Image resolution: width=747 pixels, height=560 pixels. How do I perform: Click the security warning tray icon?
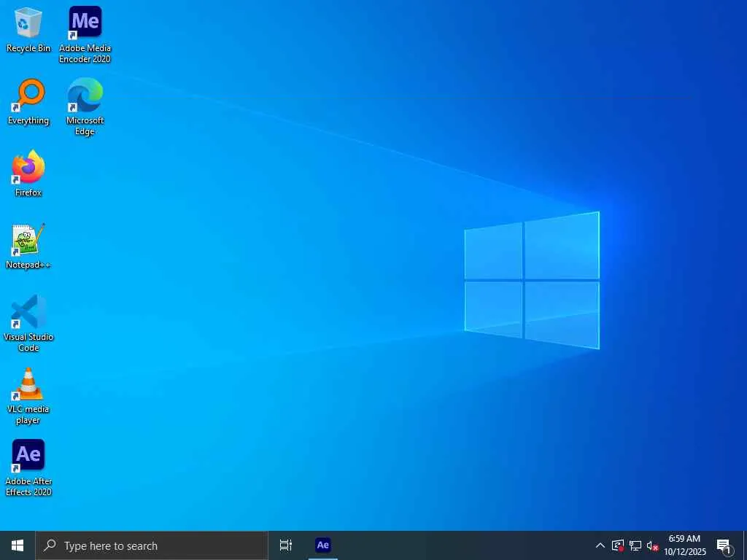point(618,545)
